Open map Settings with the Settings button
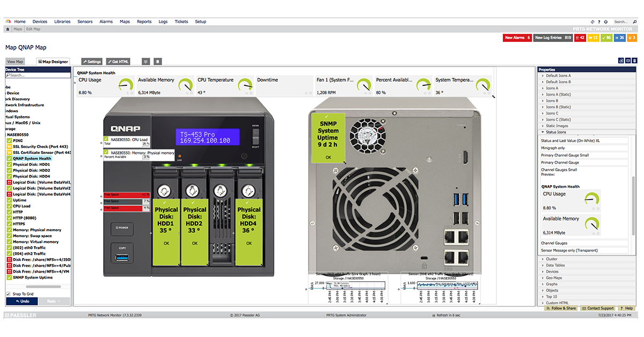Image resolution: width=644 pixels, height=337 pixels. 92,61
